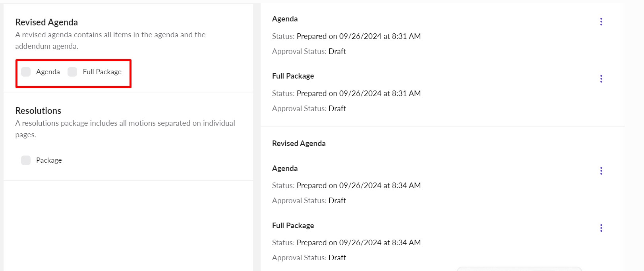The image size is (644, 271).
Task: Click the 'Package' label text in Resolutions
Action: pyautogui.click(x=49, y=160)
